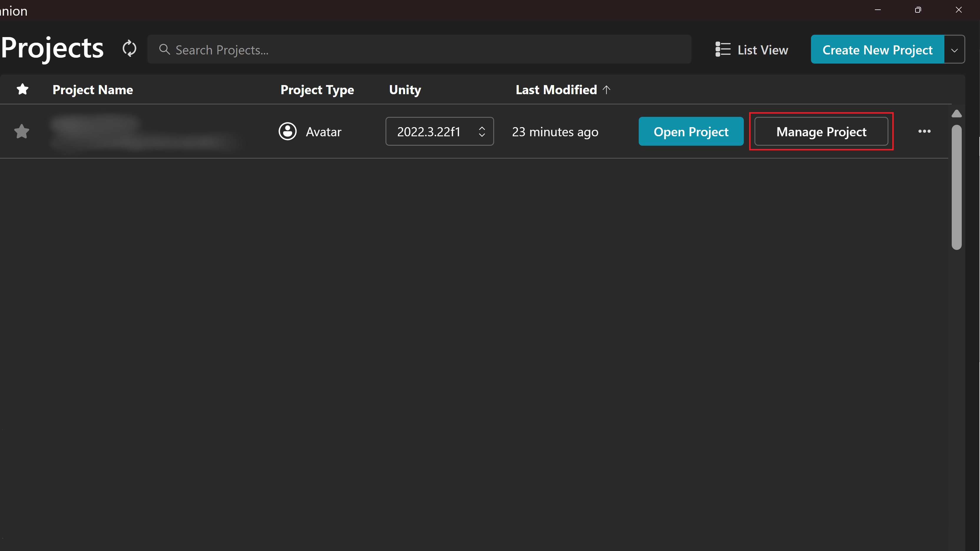Click the Manage Project button

click(821, 132)
